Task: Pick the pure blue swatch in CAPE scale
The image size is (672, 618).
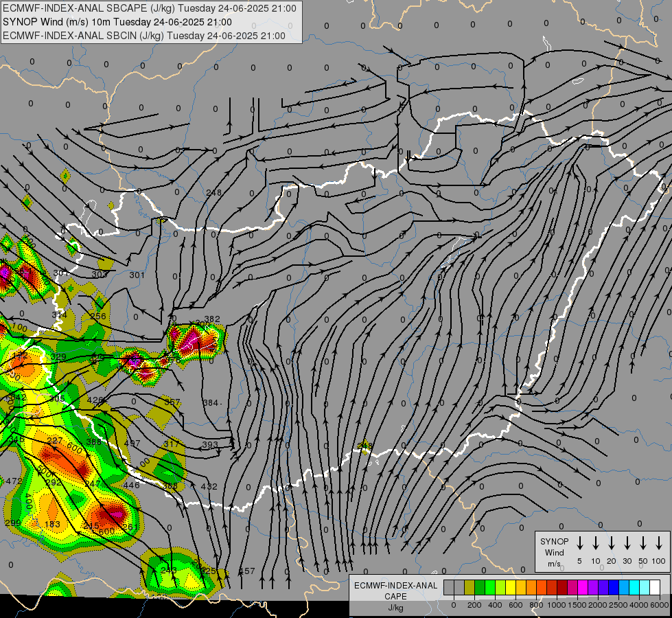Action: pos(614,587)
